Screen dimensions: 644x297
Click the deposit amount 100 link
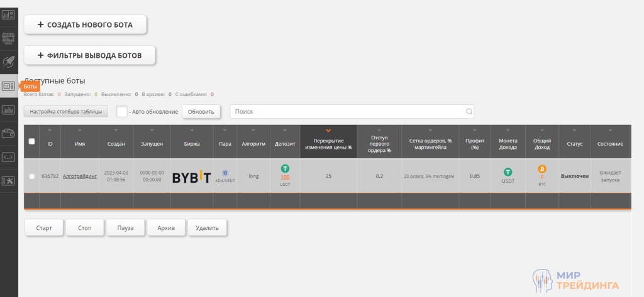coord(285,177)
